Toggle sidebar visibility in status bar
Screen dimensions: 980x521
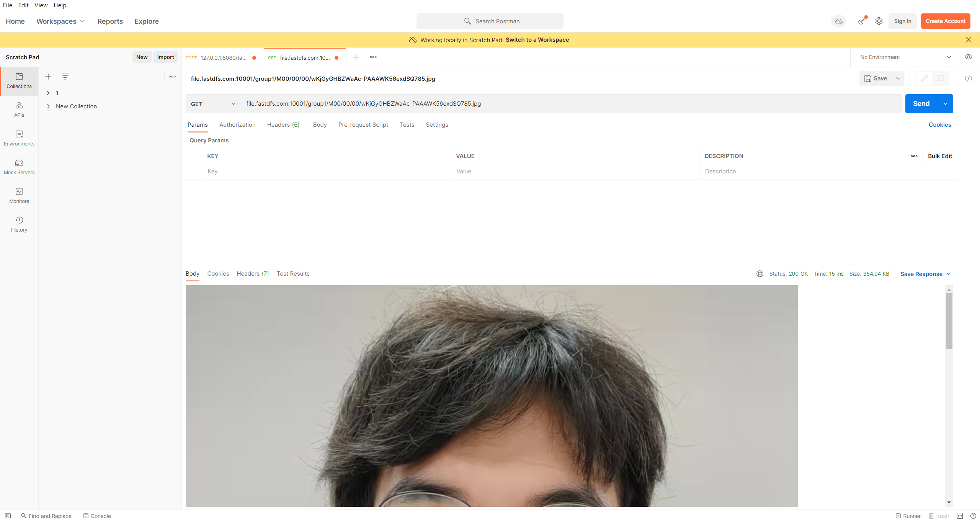[8, 516]
